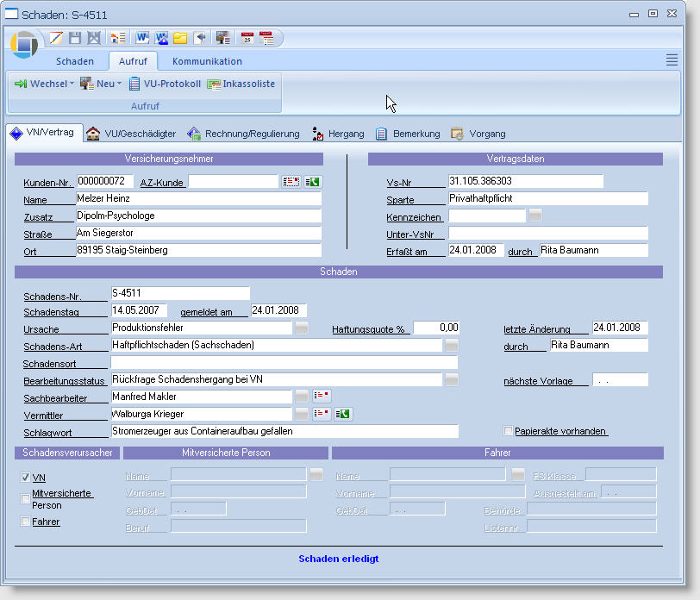Check the Papierakte vorhanden box
The height and width of the screenshot is (600, 700).
[508, 431]
